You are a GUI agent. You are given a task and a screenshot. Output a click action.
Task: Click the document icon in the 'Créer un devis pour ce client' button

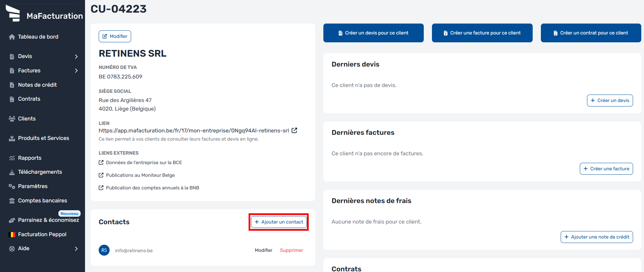tap(340, 33)
